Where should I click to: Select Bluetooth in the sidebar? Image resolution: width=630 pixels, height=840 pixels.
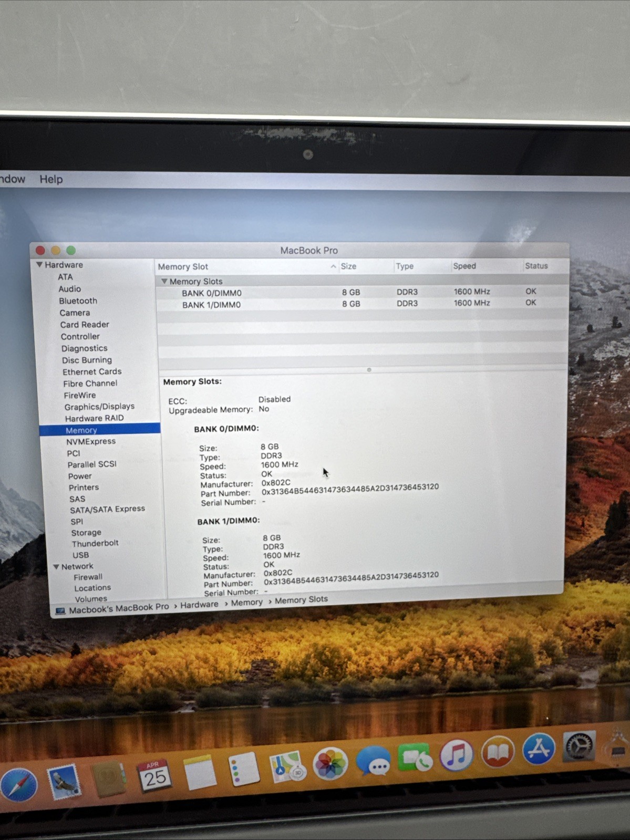(x=78, y=301)
